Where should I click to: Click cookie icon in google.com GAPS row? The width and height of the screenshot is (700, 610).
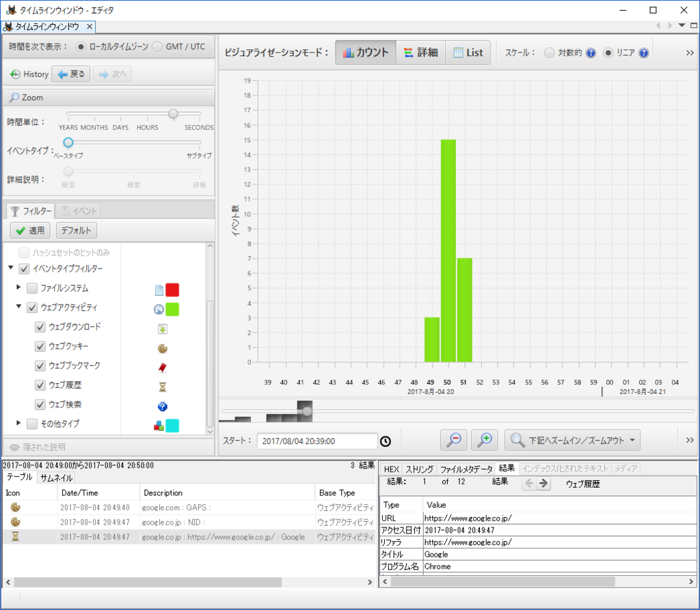[x=16, y=508]
